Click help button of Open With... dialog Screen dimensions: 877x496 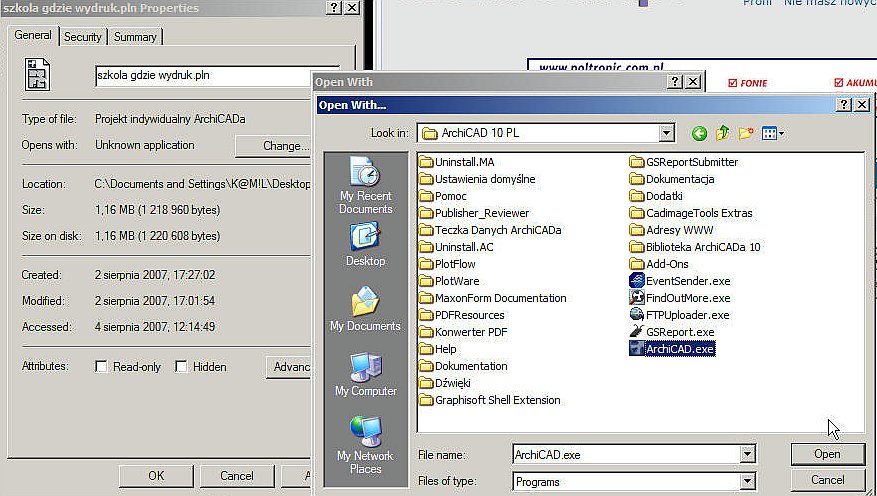[x=845, y=105]
